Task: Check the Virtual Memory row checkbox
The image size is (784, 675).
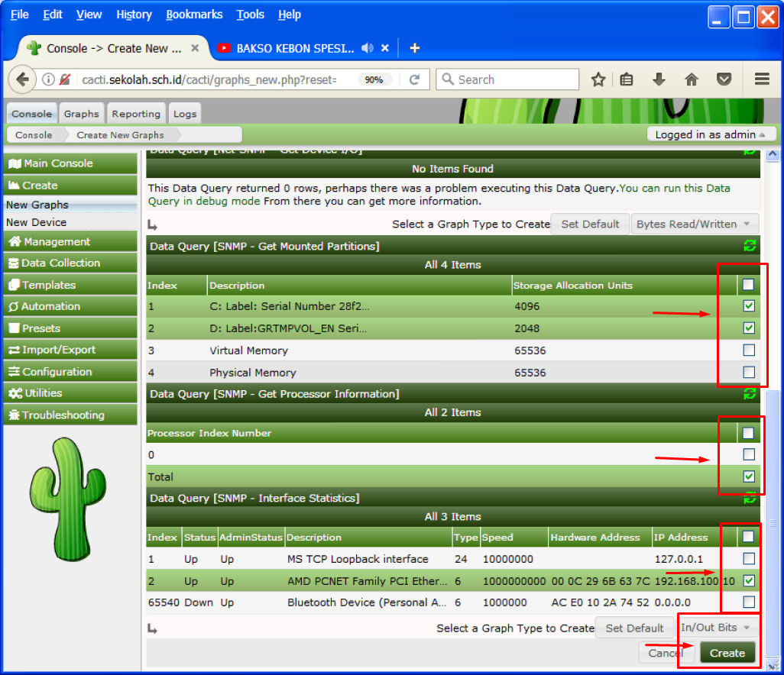Action: 749,350
